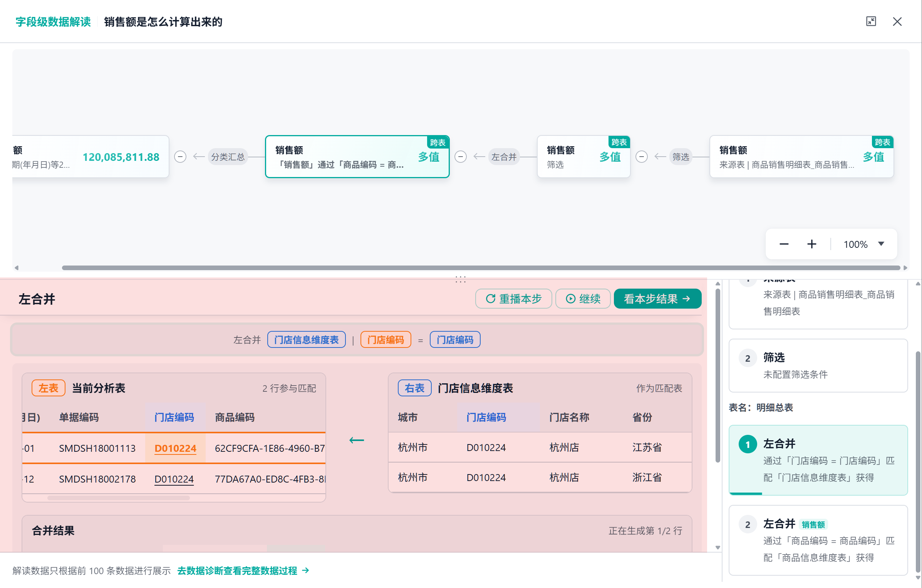Click the zoom-out minus icon
The image size is (922, 588).
(x=784, y=244)
